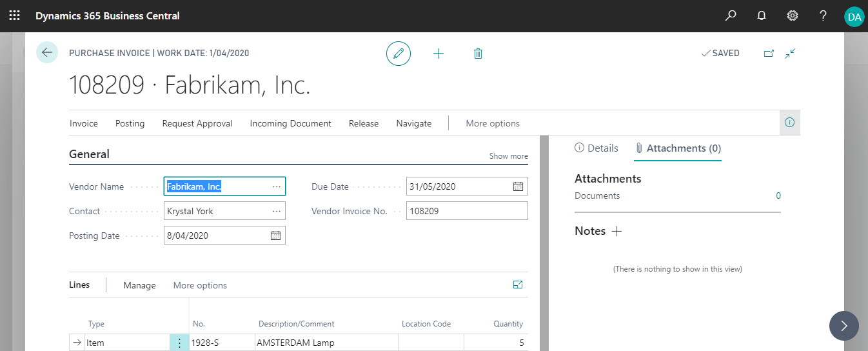Click the Vendor Invoice No. field
The image size is (868, 351).
coord(466,211)
